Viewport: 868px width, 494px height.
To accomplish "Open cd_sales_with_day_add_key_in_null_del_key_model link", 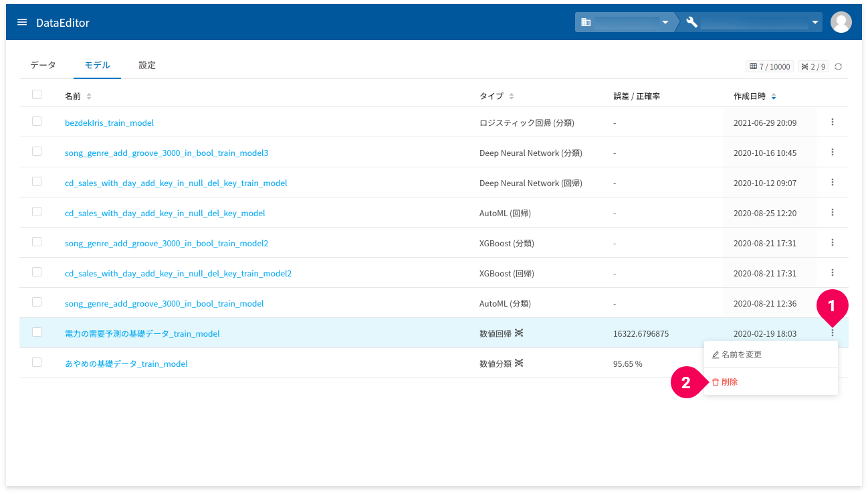I will pos(165,213).
